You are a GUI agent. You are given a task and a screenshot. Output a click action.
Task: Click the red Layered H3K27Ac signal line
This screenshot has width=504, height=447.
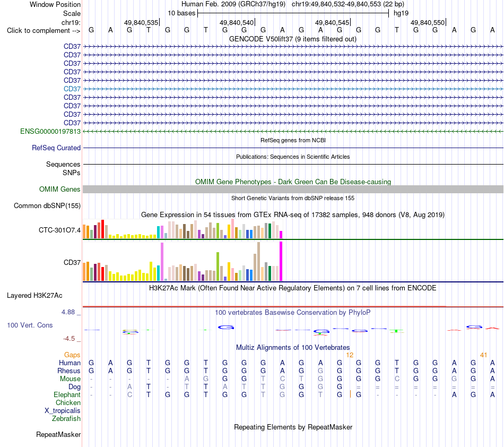(x=293, y=306)
